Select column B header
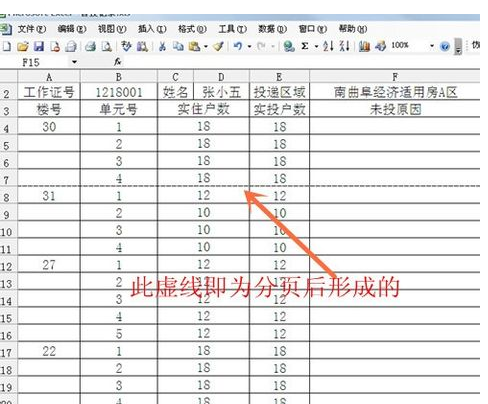Screen dimensions: 488x404 (119, 77)
